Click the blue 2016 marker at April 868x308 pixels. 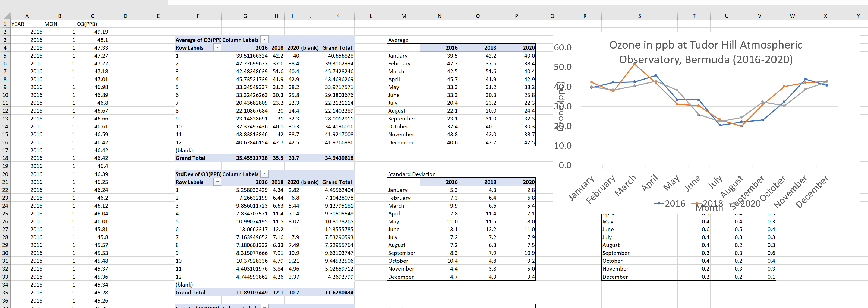pos(656,75)
